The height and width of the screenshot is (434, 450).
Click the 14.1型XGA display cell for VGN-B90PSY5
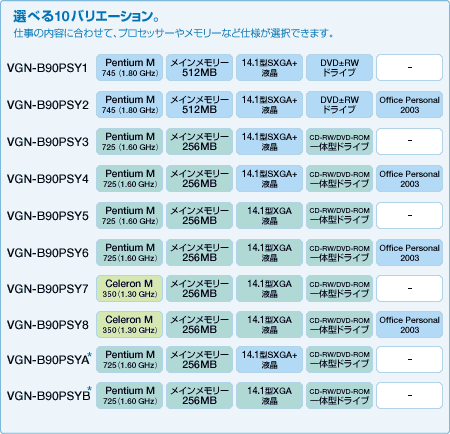point(269,216)
